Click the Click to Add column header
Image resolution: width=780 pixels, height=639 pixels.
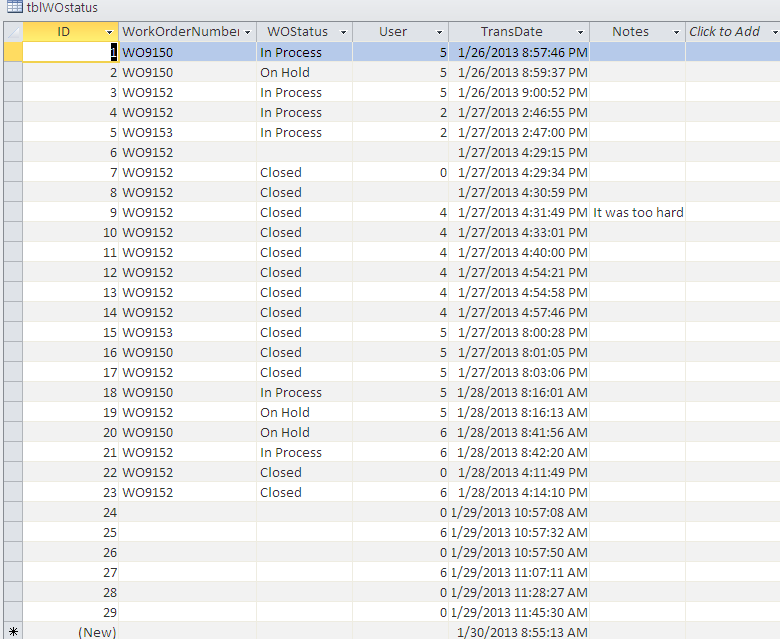point(733,32)
